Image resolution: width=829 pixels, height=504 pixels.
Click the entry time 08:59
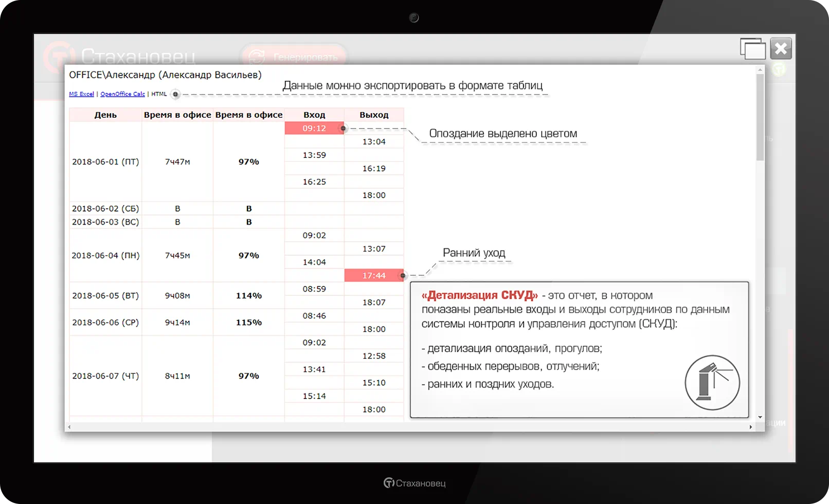314,289
